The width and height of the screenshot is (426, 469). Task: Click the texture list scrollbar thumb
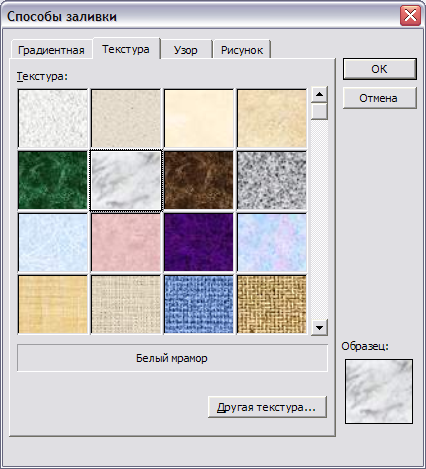319,111
